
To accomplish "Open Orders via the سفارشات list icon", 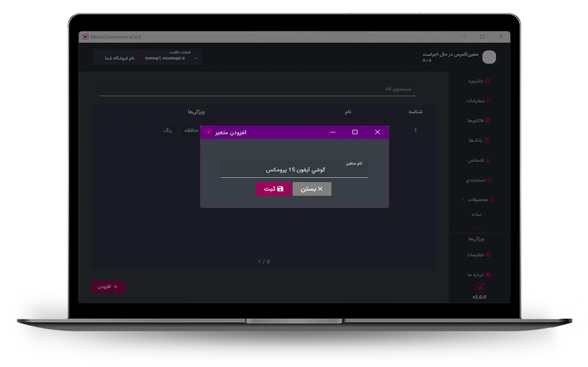I will (489, 101).
